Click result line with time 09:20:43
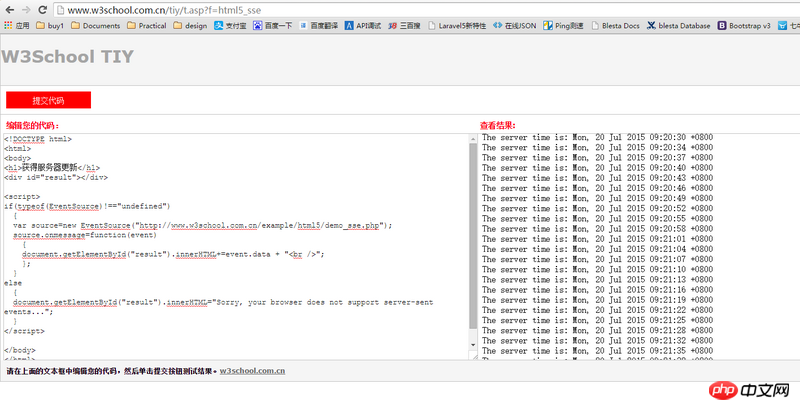 (x=597, y=178)
